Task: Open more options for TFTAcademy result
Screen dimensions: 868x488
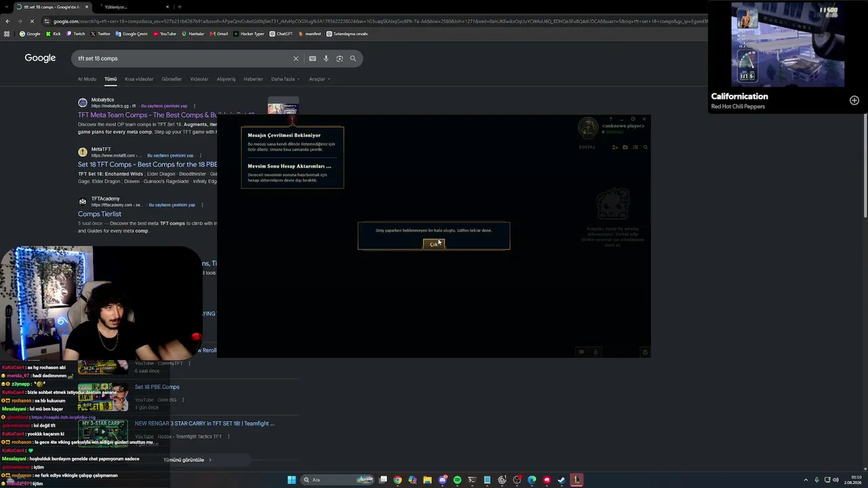Action: pyautogui.click(x=202, y=205)
